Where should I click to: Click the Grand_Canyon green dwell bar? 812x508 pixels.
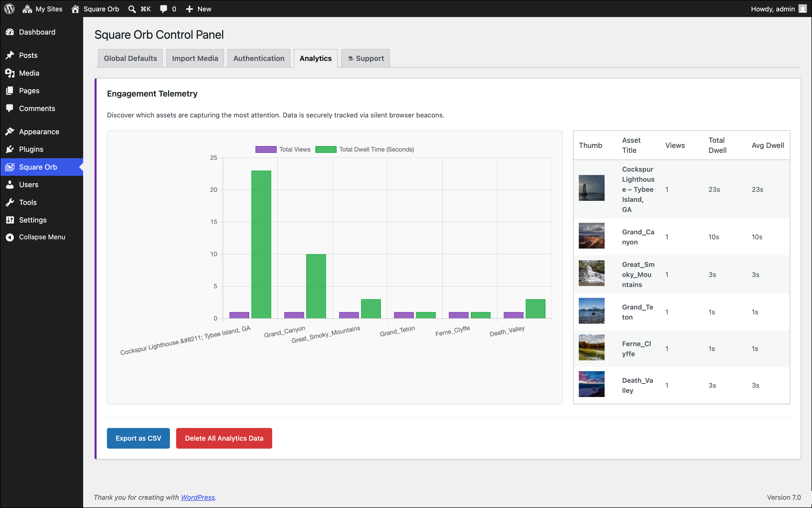click(316, 286)
